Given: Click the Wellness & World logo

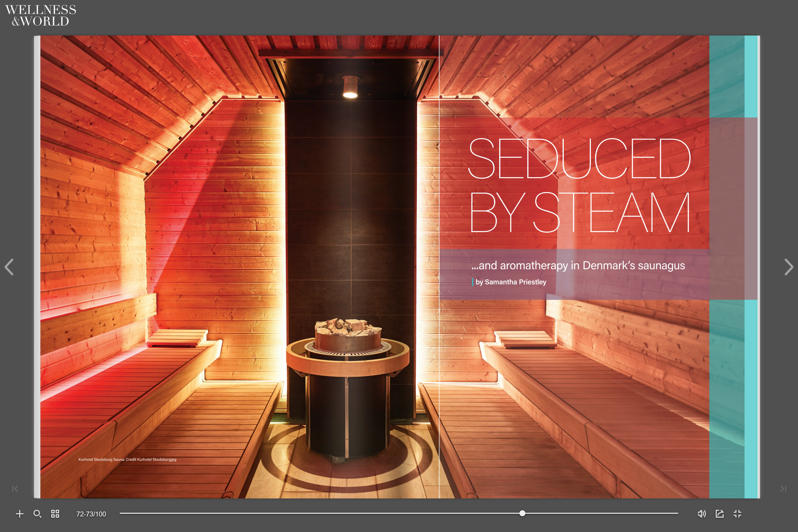Looking at the screenshot, I should coord(40,15).
